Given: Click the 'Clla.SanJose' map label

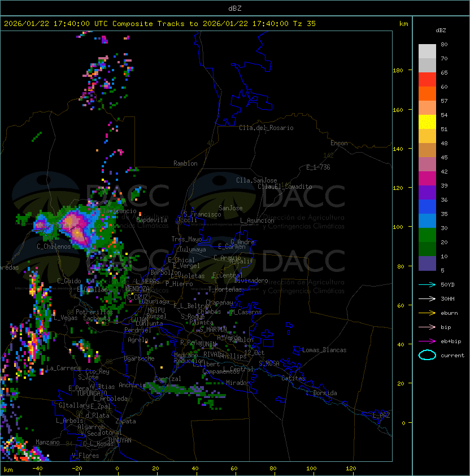Looking at the screenshot, I should pos(256,180).
